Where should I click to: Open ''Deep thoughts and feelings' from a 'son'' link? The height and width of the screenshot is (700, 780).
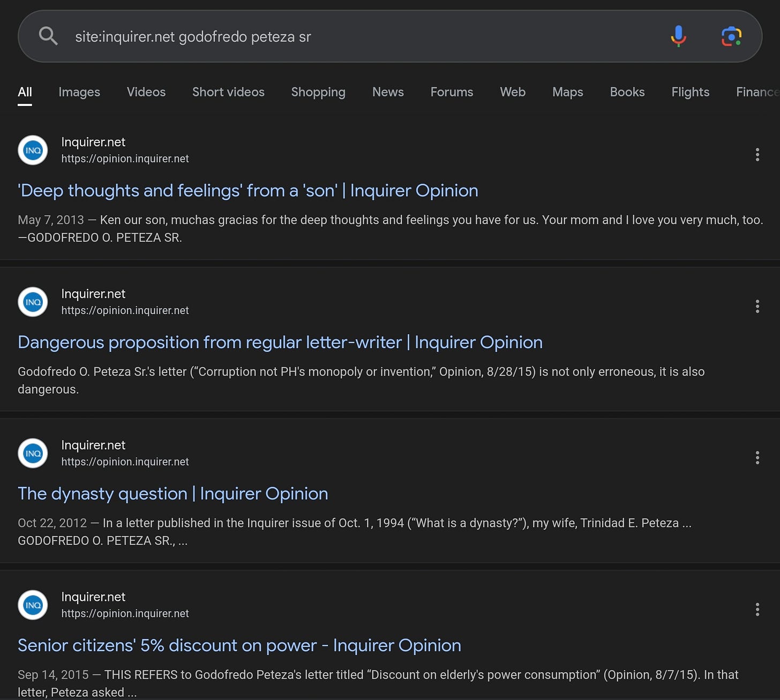[248, 191]
